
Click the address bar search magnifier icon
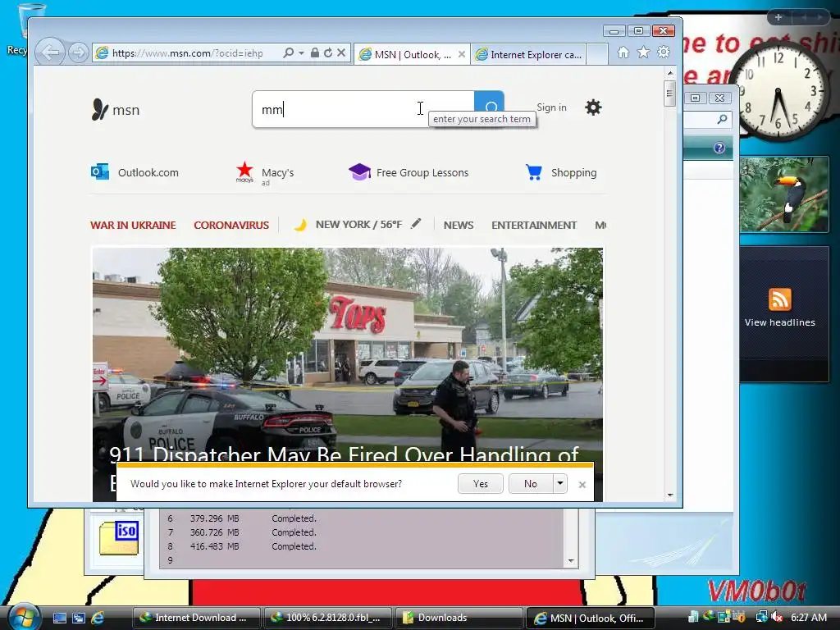(288, 52)
